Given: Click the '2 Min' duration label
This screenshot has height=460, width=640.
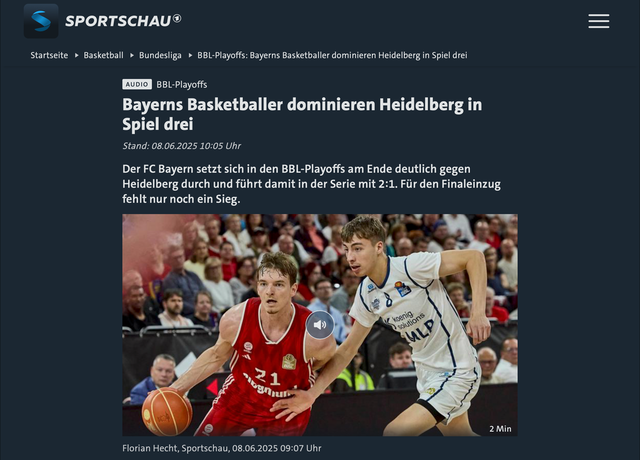Looking at the screenshot, I should (x=500, y=429).
